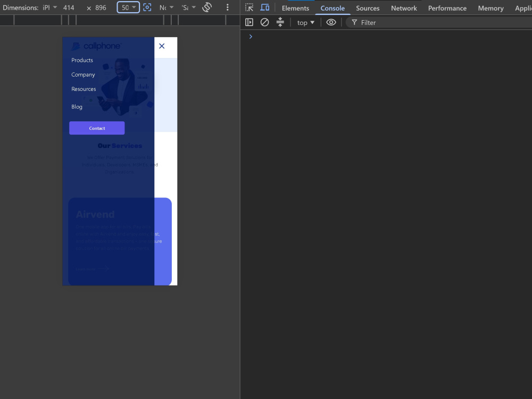
Task: Go to the Blog page
Action: pos(77,106)
